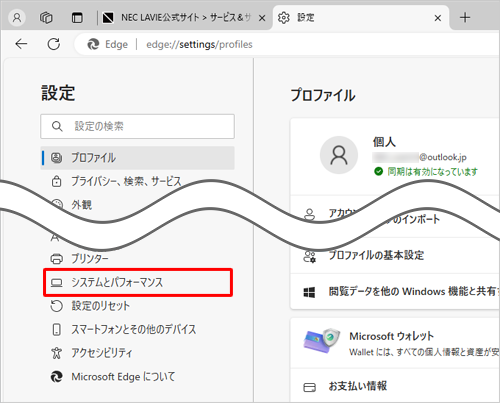Click the laptop icon beside システムとパフォーマンス

pos(56,283)
